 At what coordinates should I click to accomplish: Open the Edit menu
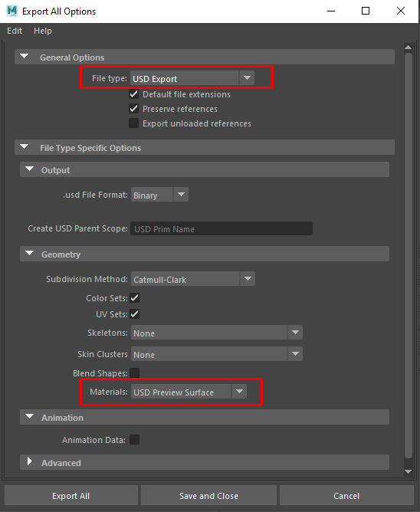15,31
